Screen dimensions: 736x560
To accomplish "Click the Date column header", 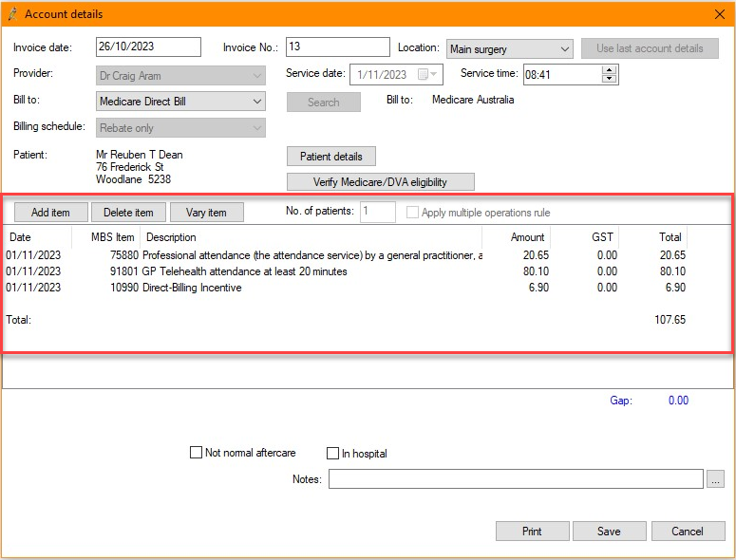I will (x=38, y=237).
